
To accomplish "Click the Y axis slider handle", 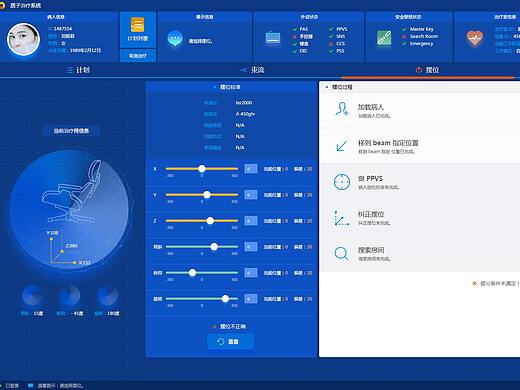I will (x=207, y=195).
